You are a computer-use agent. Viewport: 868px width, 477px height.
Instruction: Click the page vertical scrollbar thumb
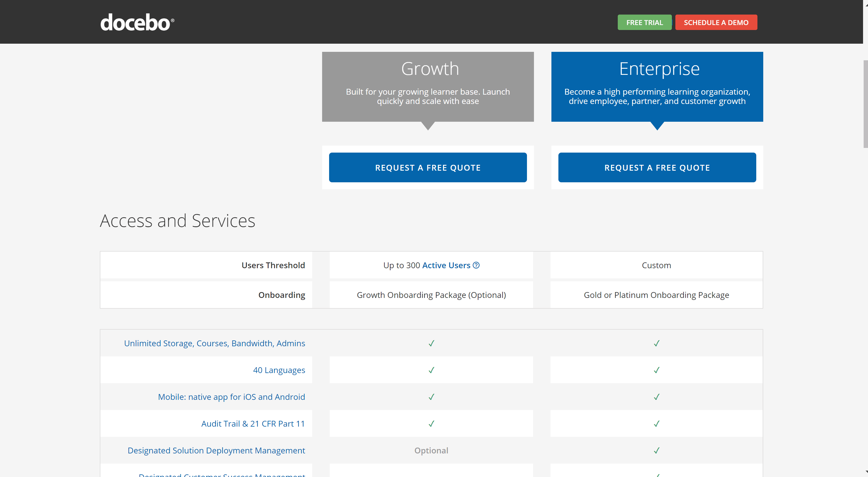click(x=866, y=104)
